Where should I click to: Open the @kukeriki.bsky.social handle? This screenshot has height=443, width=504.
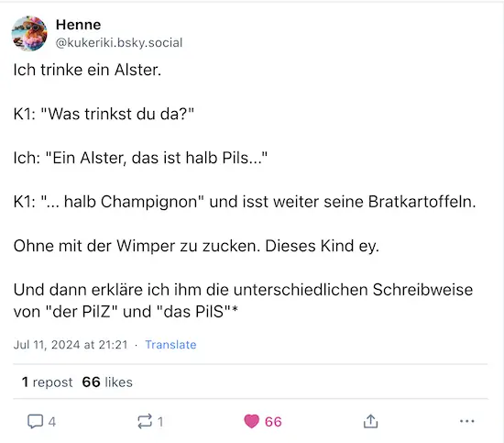[119, 43]
